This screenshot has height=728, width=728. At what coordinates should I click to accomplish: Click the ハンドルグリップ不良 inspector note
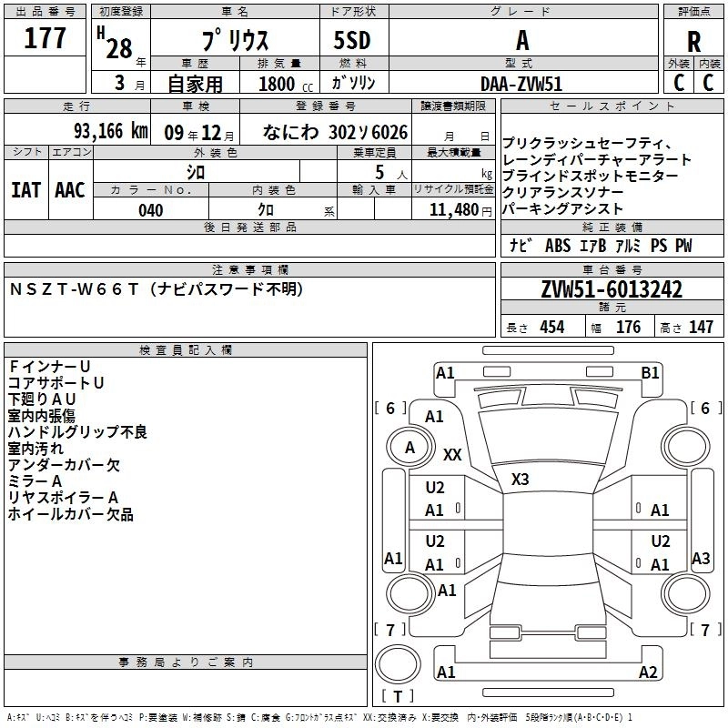(x=78, y=432)
